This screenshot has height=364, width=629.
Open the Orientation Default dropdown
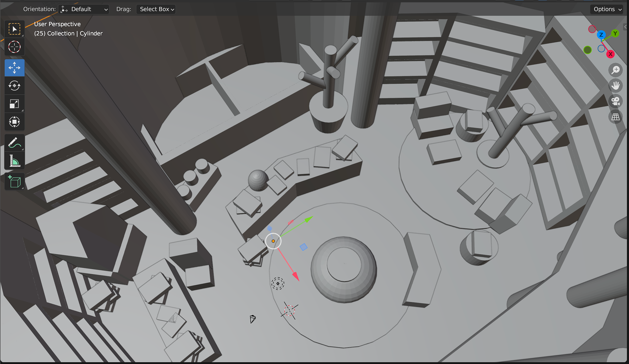coord(84,9)
